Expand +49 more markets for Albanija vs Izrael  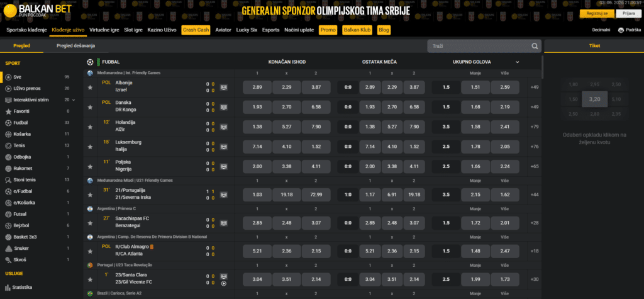535,87
